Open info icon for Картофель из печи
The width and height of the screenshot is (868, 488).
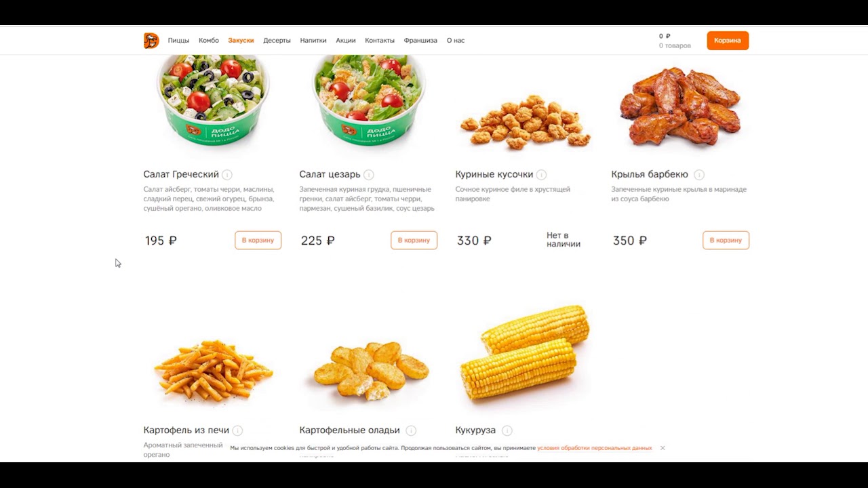[237, 430]
